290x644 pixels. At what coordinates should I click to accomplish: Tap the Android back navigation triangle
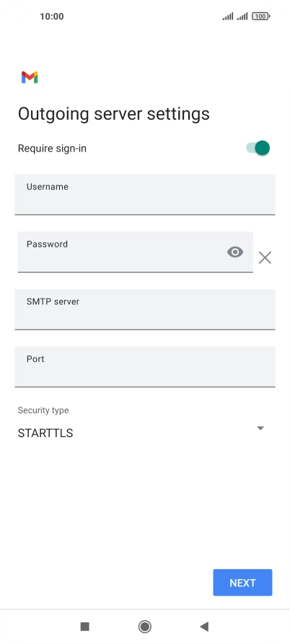[204, 627]
